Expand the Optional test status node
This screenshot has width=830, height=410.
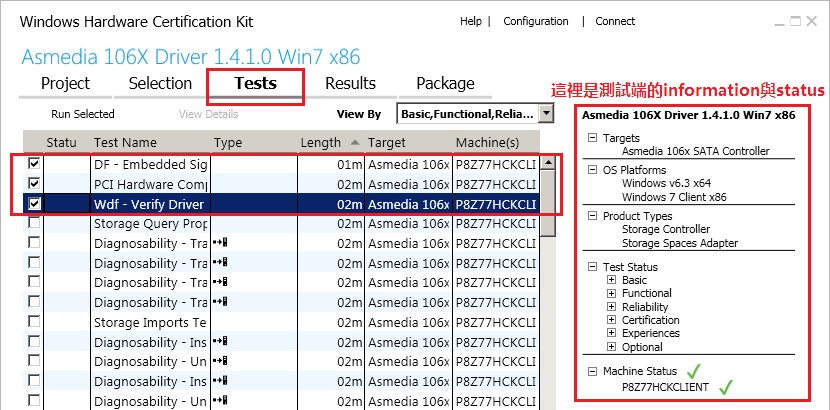click(x=611, y=347)
